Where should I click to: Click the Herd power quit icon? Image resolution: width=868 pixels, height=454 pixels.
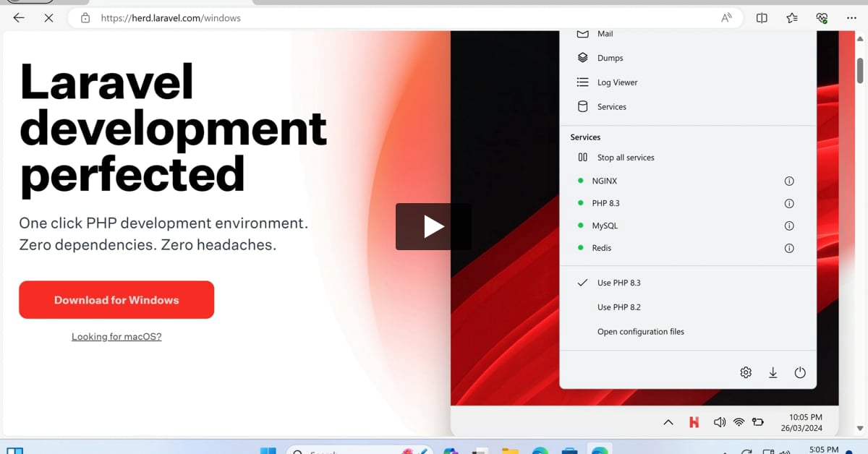(800, 372)
